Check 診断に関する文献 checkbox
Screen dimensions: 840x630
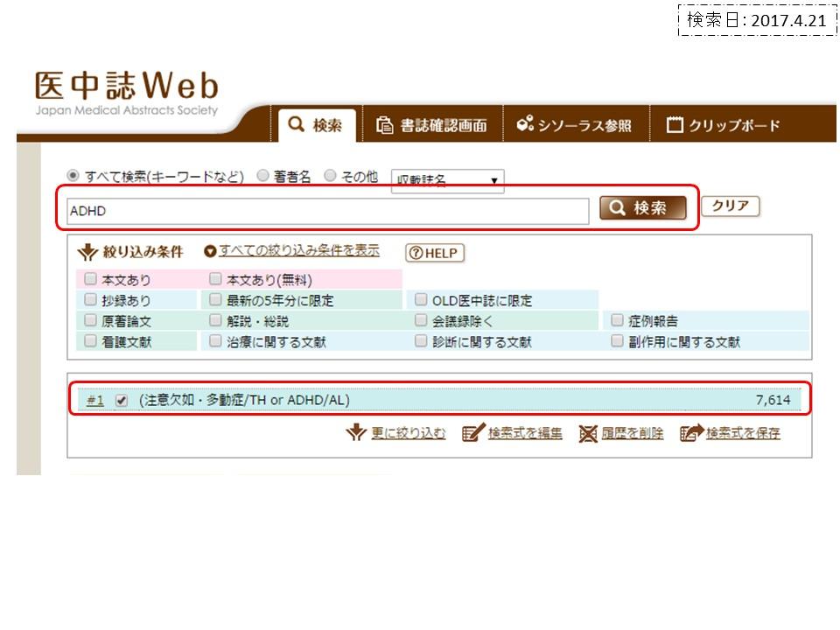tap(421, 340)
